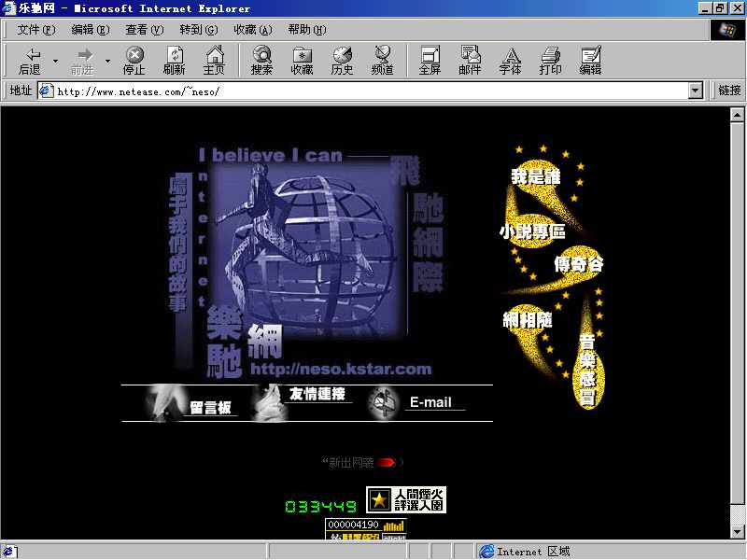The height and width of the screenshot is (560, 747).
Task: Open the Search (搜索) toolbar icon
Action: 261,61
